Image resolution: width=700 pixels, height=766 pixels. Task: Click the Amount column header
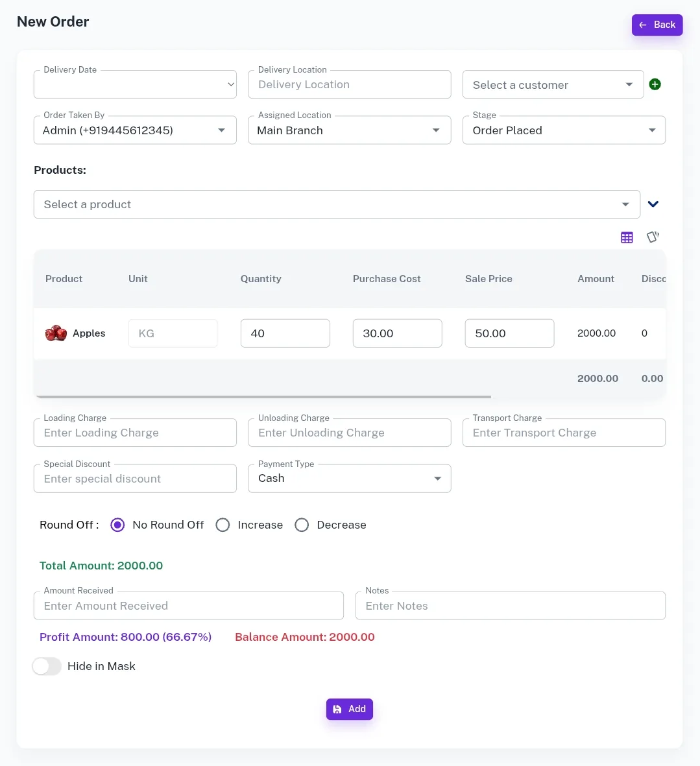coord(596,278)
